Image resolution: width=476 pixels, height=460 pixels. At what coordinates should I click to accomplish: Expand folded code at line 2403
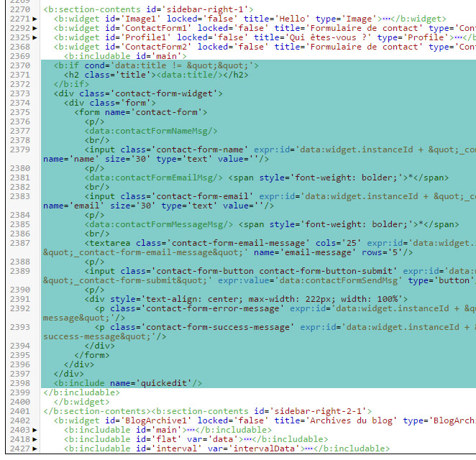[35, 430]
